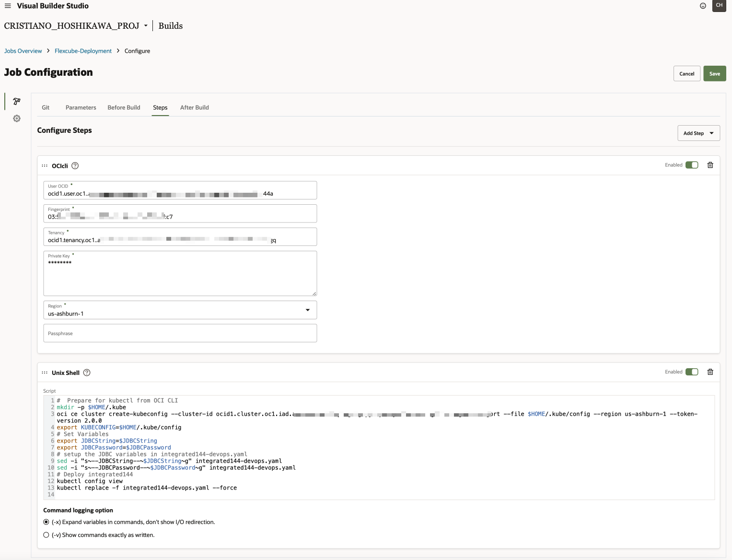
Task: Delete the Unix Shell step
Action: tap(710, 372)
